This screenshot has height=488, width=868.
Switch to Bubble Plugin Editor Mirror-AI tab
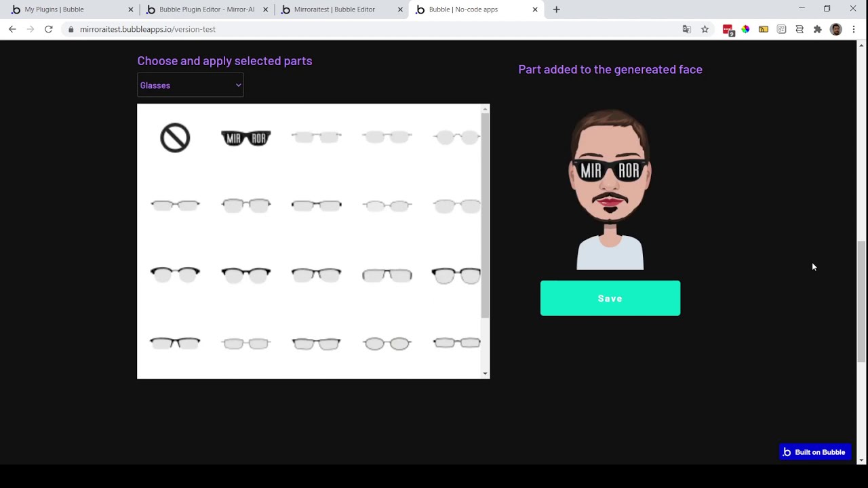(207, 9)
